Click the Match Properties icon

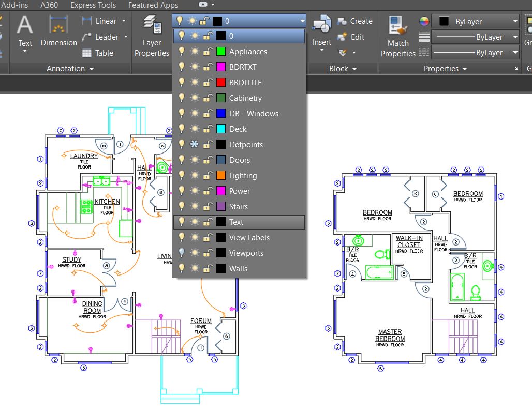coord(398,25)
